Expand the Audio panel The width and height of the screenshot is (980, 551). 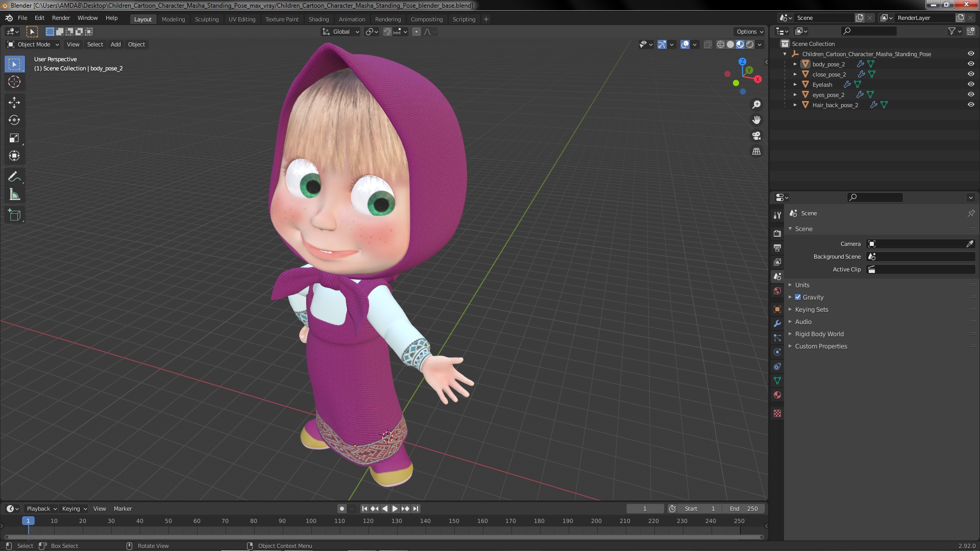(803, 321)
